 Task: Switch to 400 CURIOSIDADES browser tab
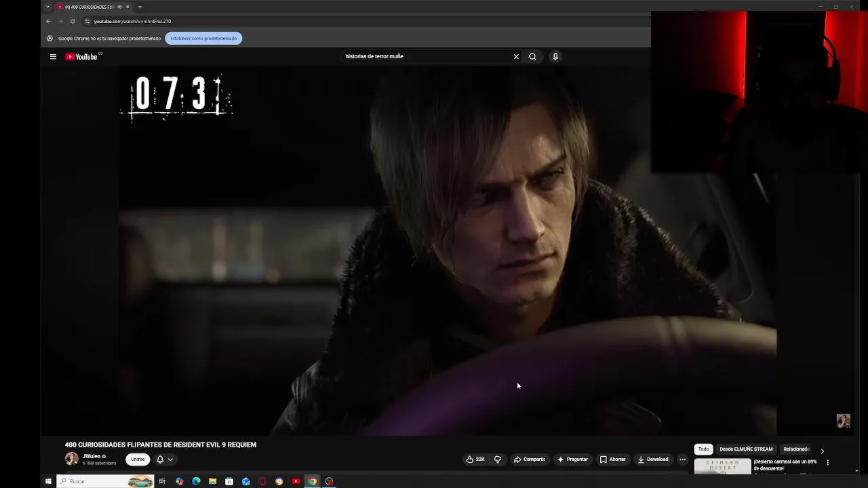tap(89, 7)
